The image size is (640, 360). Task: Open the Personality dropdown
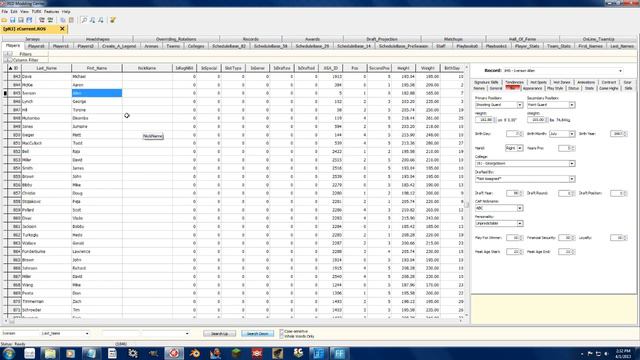click(x=520, y=224)
